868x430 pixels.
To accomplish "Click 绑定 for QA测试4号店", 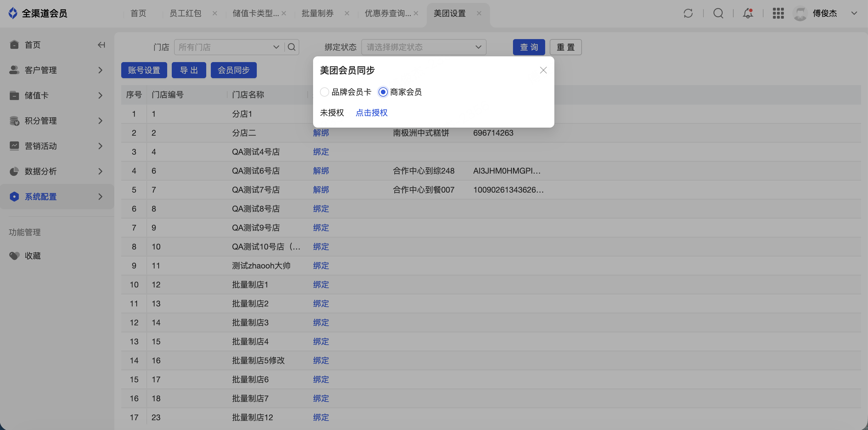I will point(321,152).
